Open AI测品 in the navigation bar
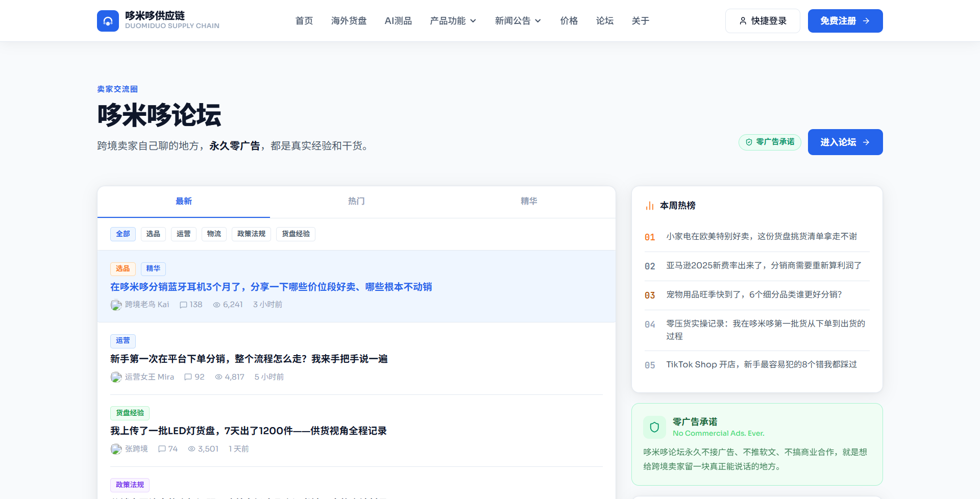Viewport: 980px width, 499px height. [398, 21]
